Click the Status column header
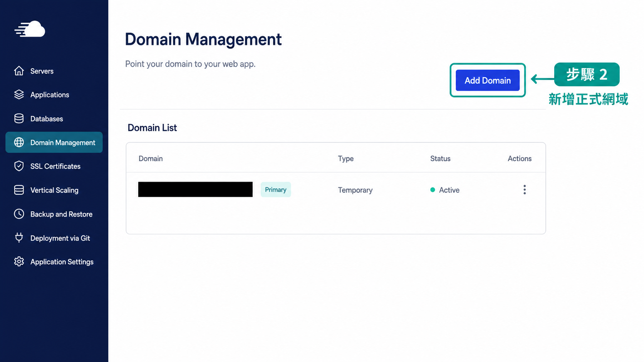The image size is (644, 362). tap(440, 158)
